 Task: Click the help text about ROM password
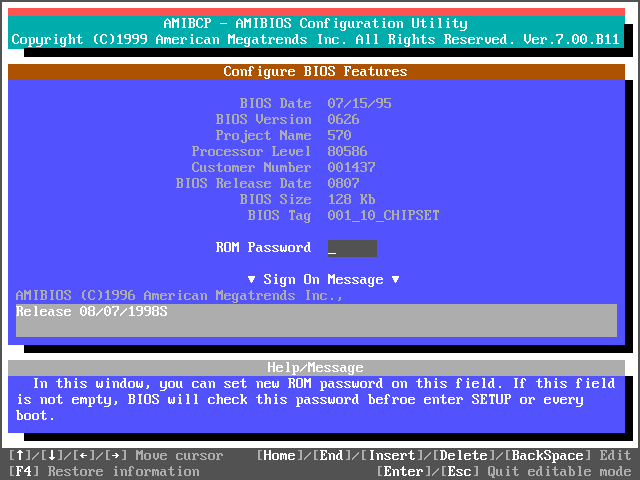coord(316,400)
